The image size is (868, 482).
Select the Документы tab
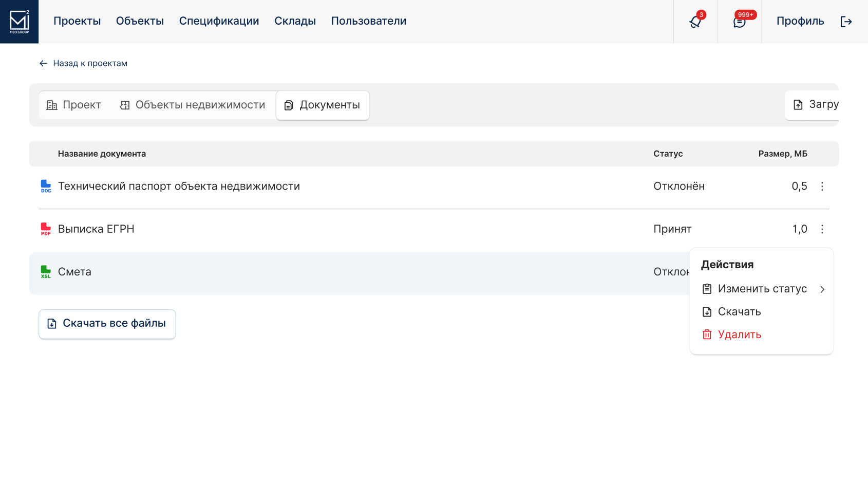pyautogui.click(x=323, y=105)
